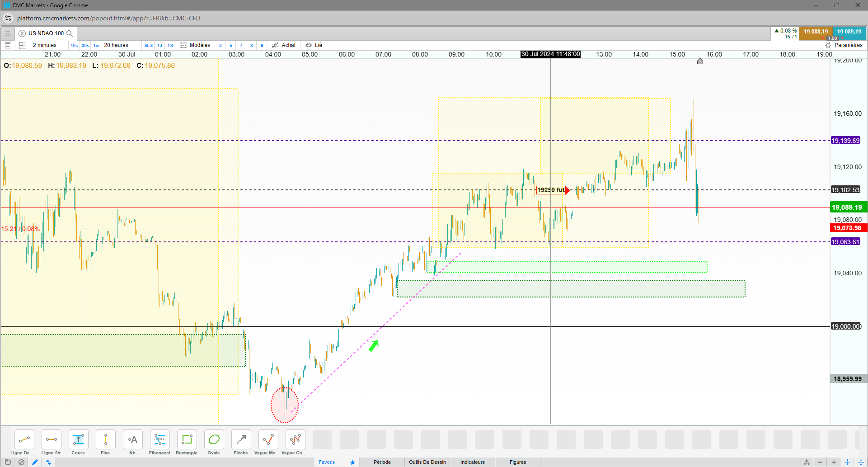The image size is (868, 467).
Task: Click the 1J range shortcut
Action: (x=160, y=45)
